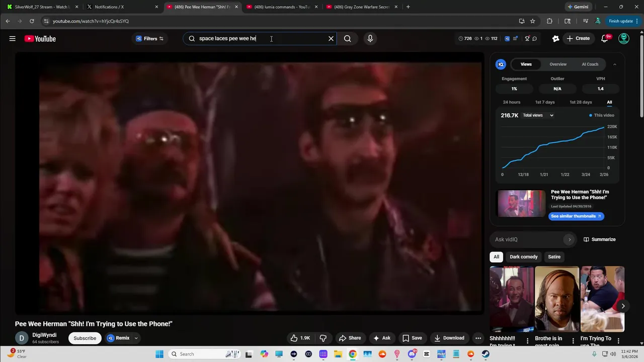Screen dimensions: 644x362
Task: Switch to the Overview tab
Action: pos(558,64)
